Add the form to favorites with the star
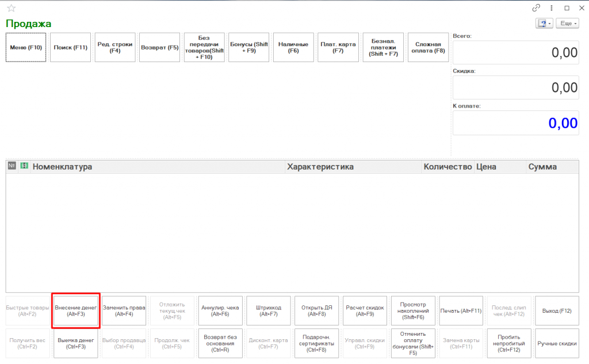Image resolution: width=589 pixels, height=364 pixels. (12, 8)
